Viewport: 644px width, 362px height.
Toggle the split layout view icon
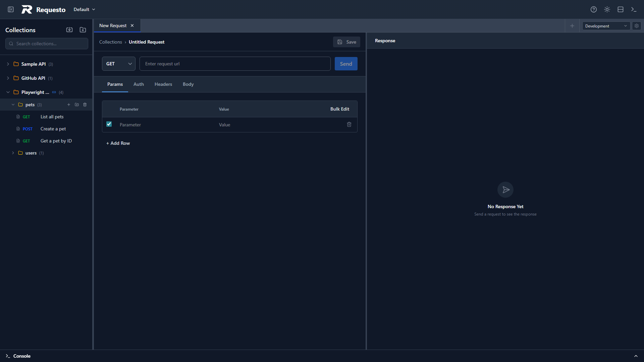pyautogui.click(x=620, y=9)
